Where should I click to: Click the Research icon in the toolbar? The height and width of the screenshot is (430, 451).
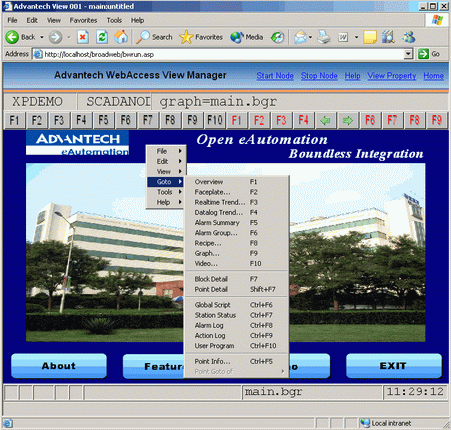click(x=388, y=37)
